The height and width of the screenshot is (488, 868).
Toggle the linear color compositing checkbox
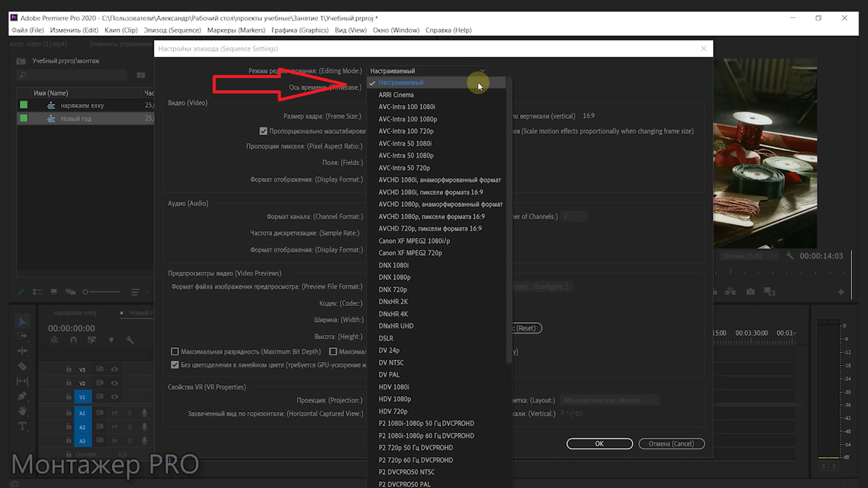tap(175, 365)
